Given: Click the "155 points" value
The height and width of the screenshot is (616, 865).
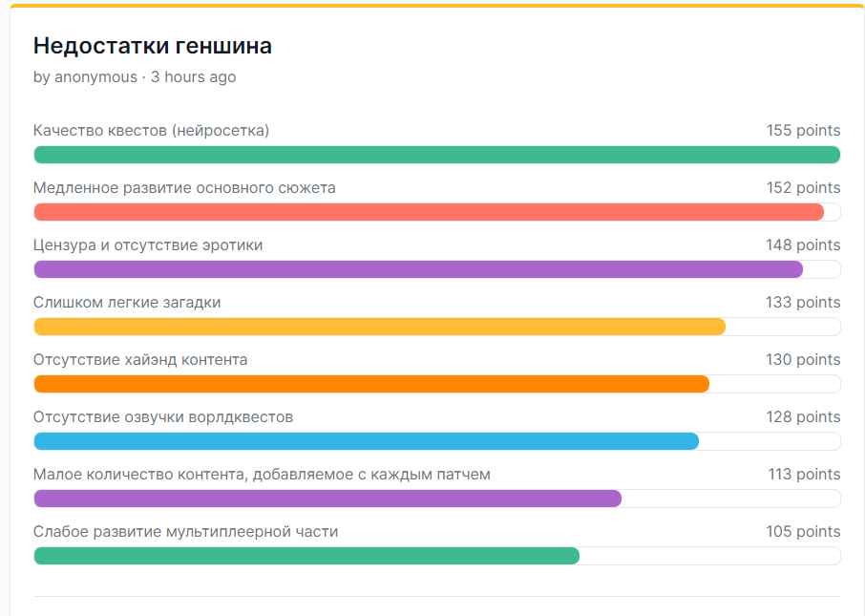Looking at the screenshot, I should coord(803,130).
